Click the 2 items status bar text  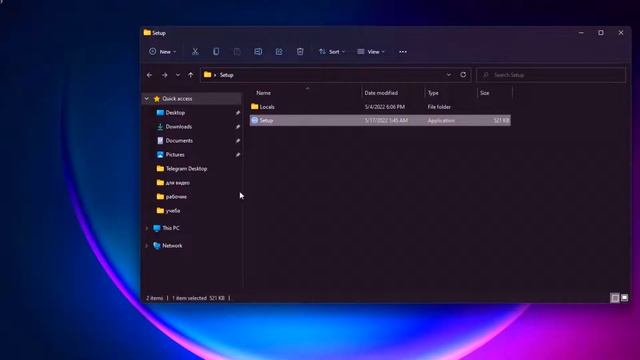coord(155,298)
